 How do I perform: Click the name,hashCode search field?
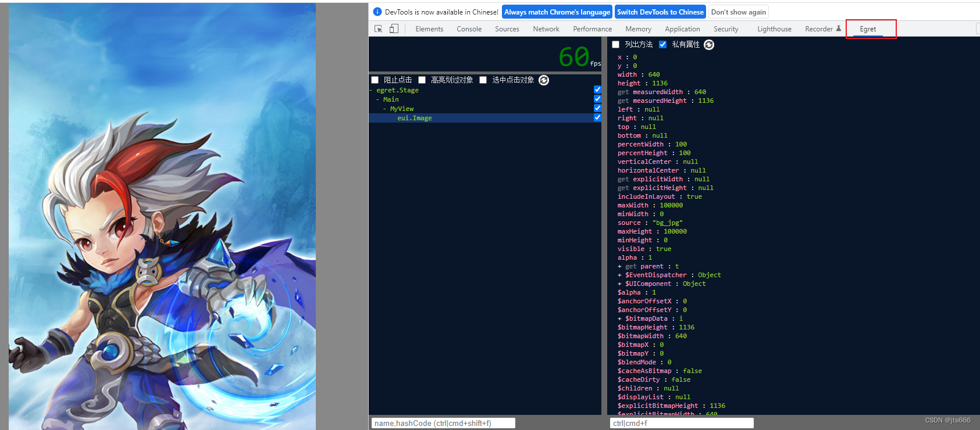tap(443, 423)
